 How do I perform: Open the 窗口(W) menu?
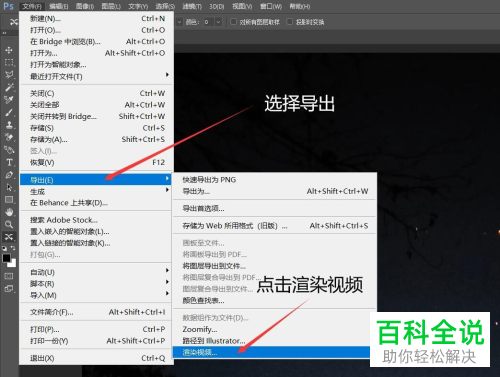point(271,6)
